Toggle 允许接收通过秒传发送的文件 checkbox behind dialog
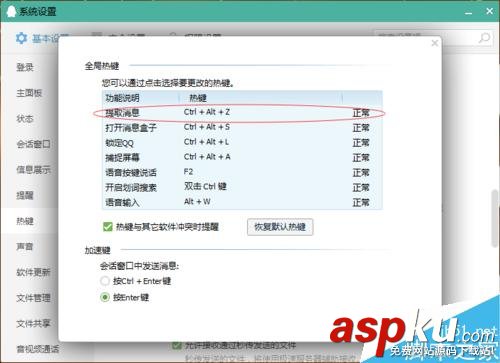Screen dimensions: 500x363 [x=177, y=345]
